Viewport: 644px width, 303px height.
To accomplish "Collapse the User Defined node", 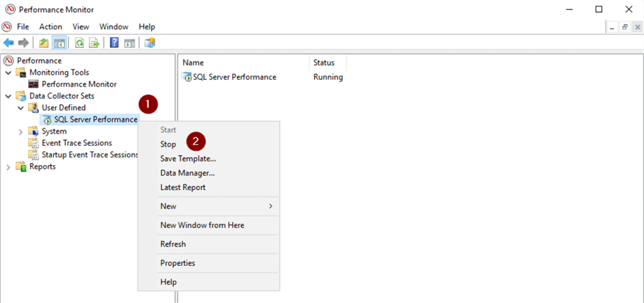I will pyautogui.click(x=21, y=108).
